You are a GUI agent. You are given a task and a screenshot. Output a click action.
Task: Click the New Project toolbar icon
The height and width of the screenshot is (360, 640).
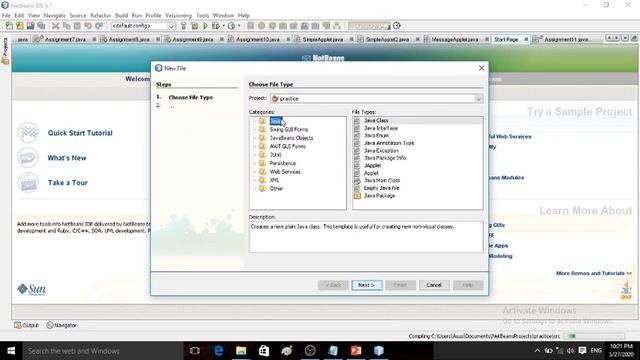[x=20, y=26]
